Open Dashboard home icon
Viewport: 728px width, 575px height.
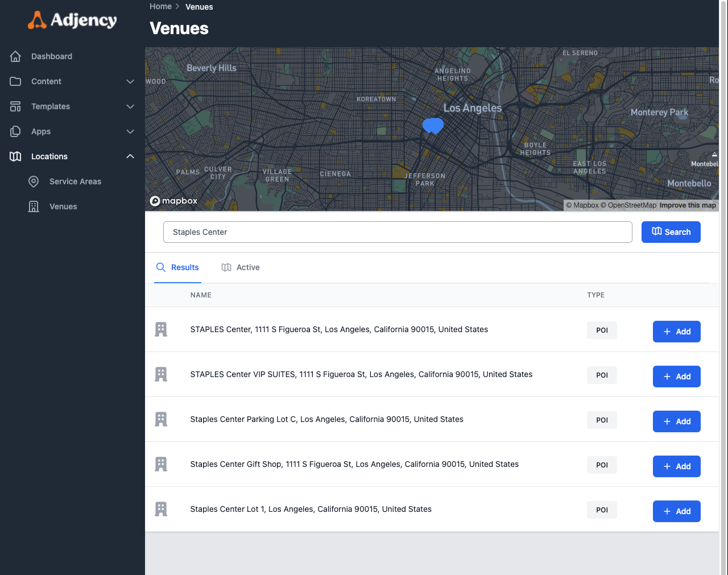coord(15,56)
